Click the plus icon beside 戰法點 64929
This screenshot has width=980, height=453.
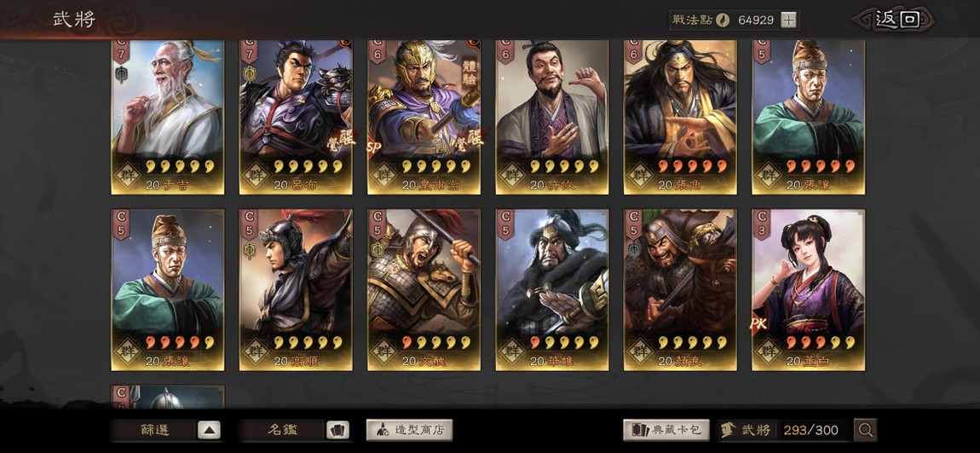(789, 20)
